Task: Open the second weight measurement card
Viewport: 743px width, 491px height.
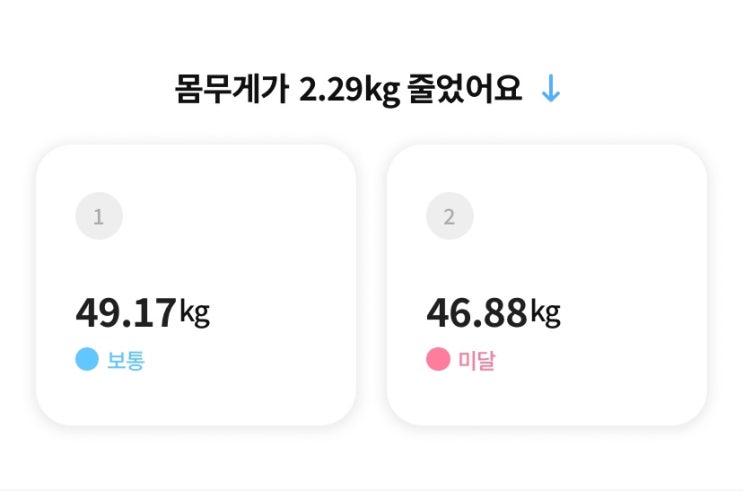Action: pos(547,283)
